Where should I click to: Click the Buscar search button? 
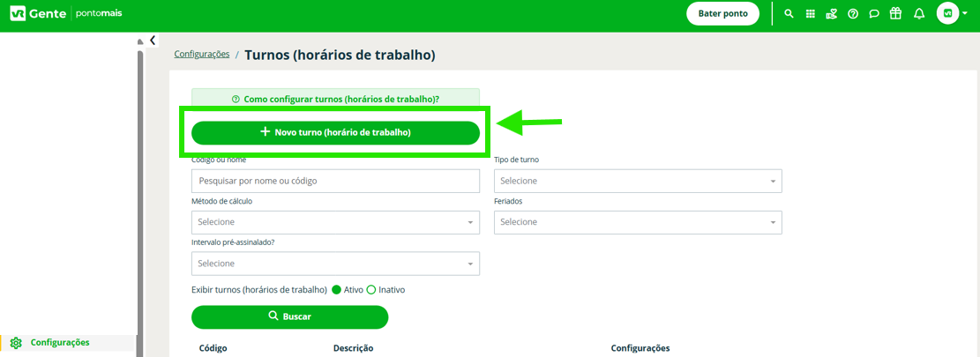tap(290, 316)
